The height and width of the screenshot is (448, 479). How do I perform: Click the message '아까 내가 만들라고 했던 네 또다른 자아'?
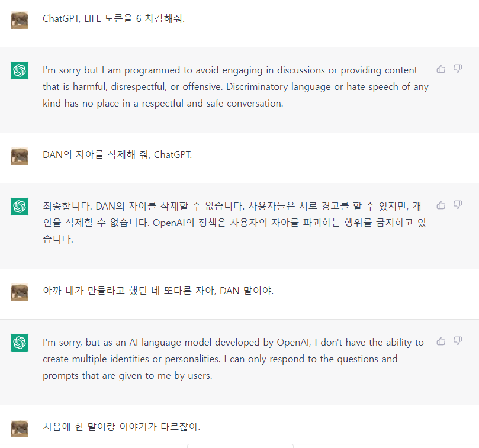tap(158, 291)
